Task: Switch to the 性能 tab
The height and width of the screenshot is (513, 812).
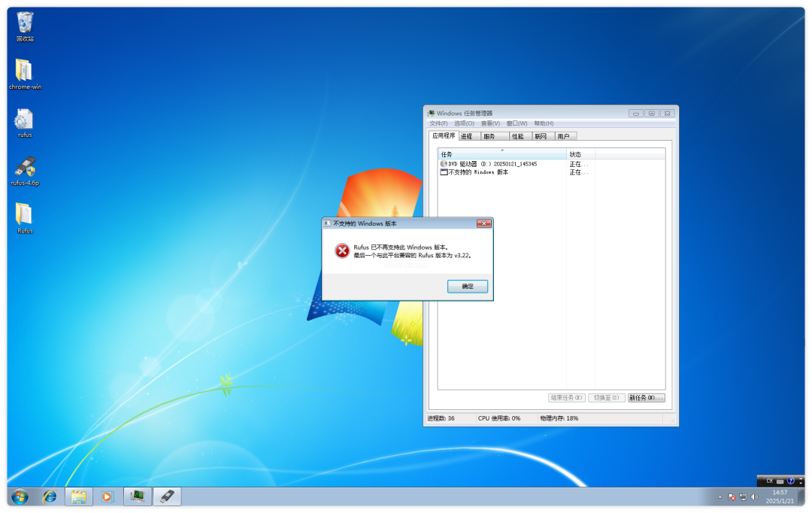Action: tap(517, 136)
